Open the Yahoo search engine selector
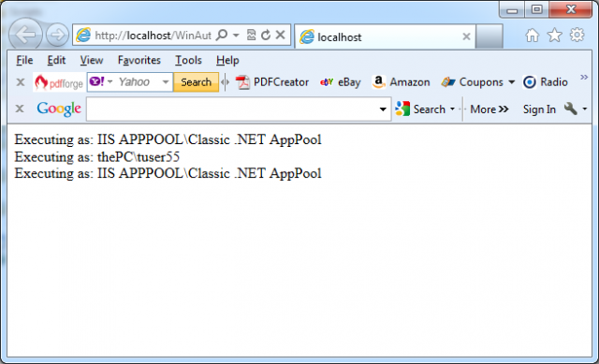The height and width of the screenshot is (364, 599). click(101, 81)
